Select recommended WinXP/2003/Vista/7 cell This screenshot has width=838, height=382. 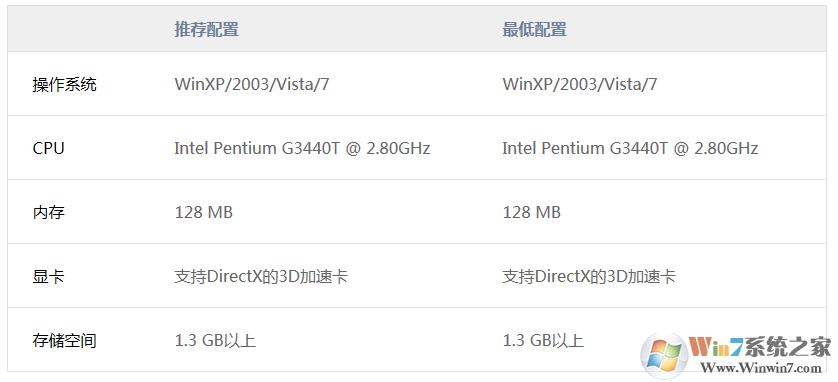(252, 84)
